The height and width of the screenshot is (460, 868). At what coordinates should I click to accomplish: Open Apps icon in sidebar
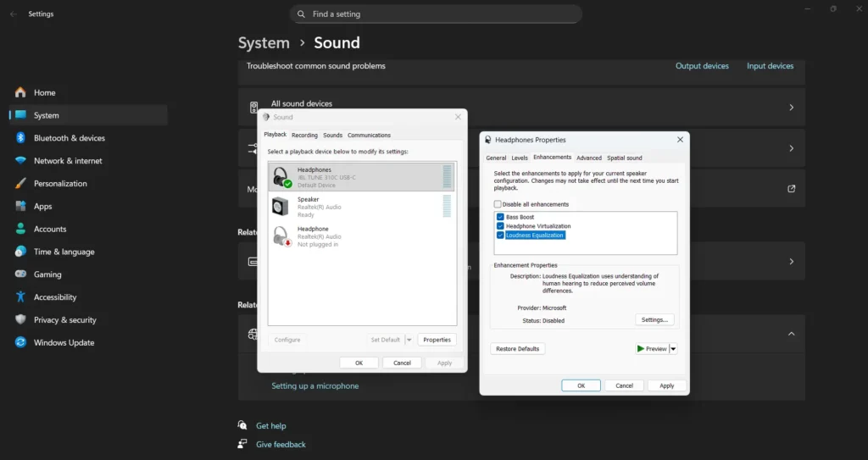coord(20,206)
